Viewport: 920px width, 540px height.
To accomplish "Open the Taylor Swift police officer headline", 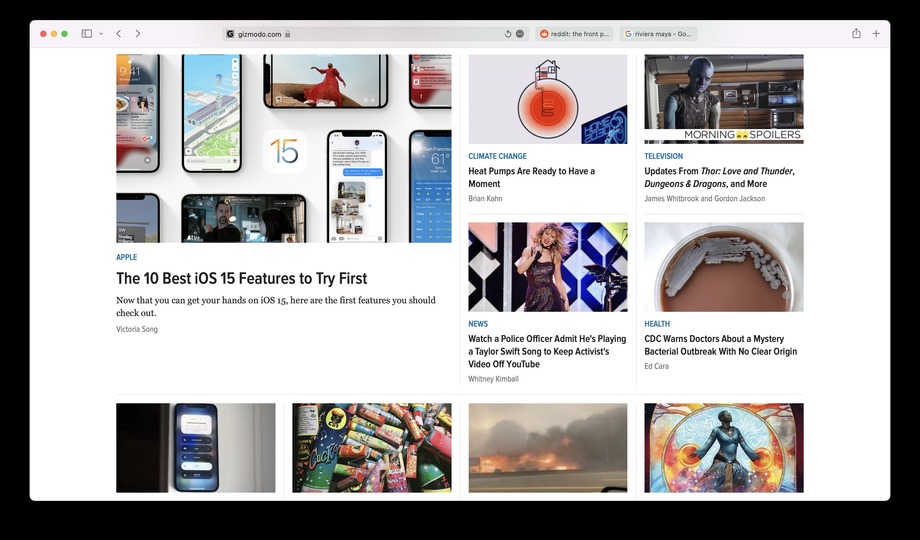I will point(547,352).
